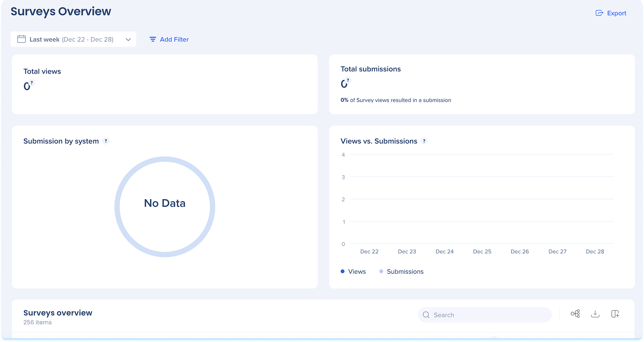The height and width of the screenshot is (342, 644).
Task: Click the help icon beside Total submissions
Action: tap(348, 81)
